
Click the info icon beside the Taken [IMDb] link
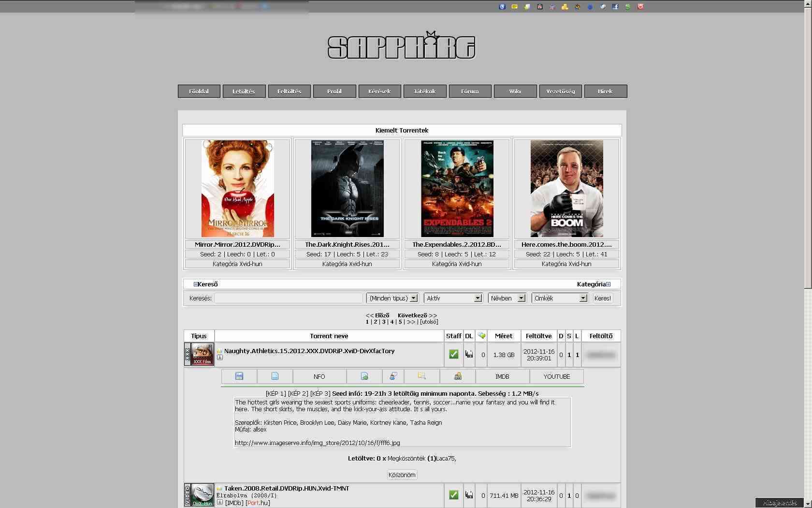point(220,502)
